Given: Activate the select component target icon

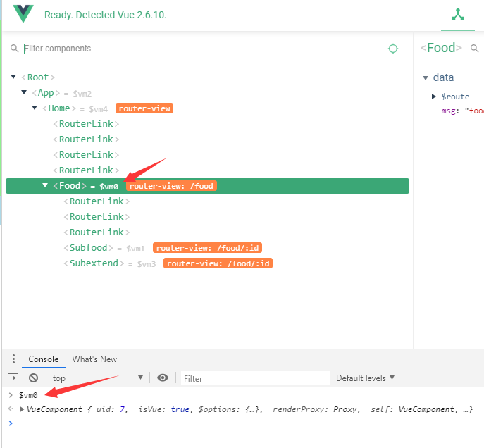Looking at the screenshot, I should pos(393,49).
